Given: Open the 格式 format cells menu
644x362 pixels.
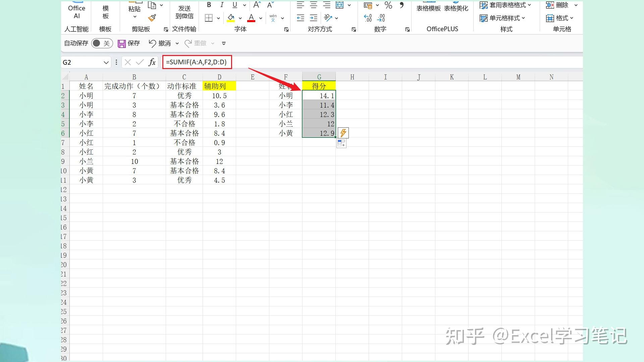Looking at the screenshot, I should (560, 18).
